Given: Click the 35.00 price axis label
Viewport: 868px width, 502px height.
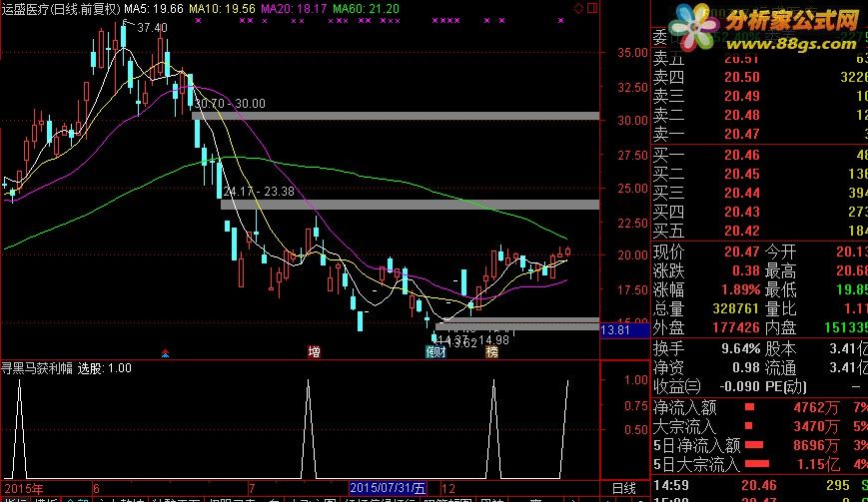Looking at the screenshot, I should click(632, 53).
